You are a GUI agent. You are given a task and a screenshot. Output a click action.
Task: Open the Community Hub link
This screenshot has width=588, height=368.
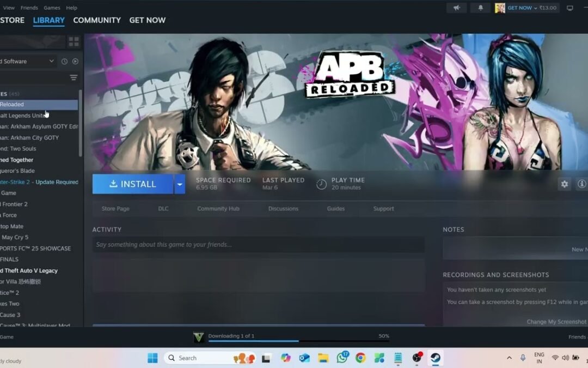[218, 208]
